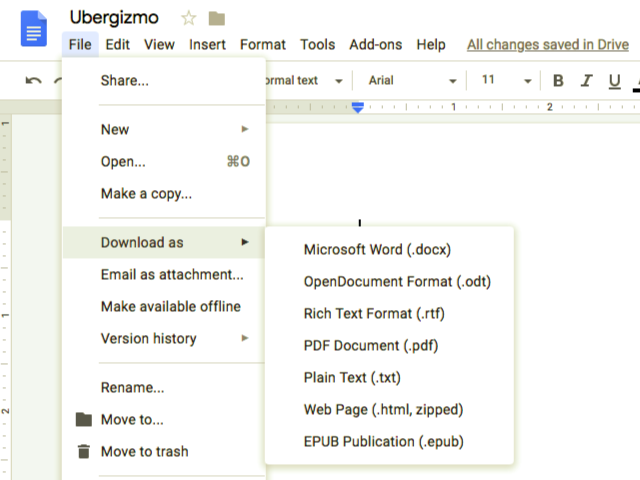The height and width of the screenshot is (480, 640).
Task: Open the Tools menu
Action: click(x=318, y=44)
